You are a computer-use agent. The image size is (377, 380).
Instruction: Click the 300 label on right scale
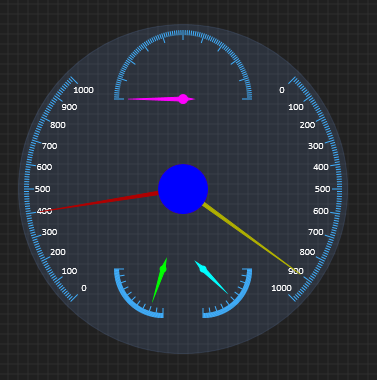[x=316, y=146]
